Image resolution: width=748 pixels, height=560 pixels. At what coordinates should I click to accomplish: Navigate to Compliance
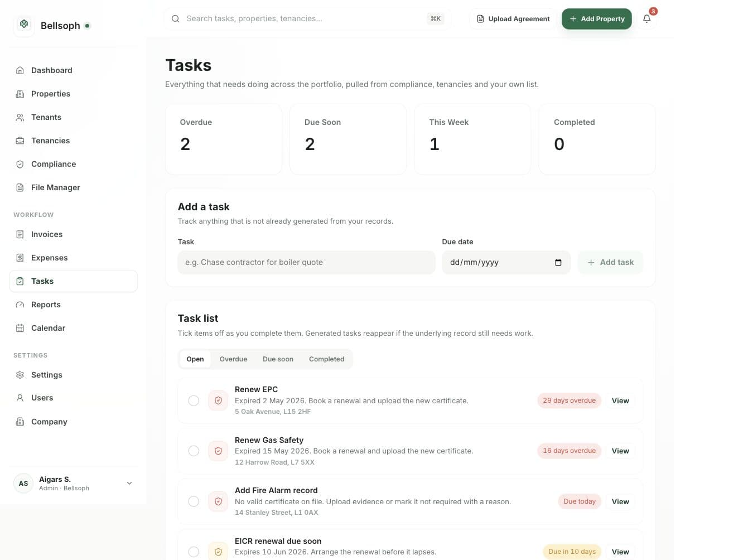73,164
